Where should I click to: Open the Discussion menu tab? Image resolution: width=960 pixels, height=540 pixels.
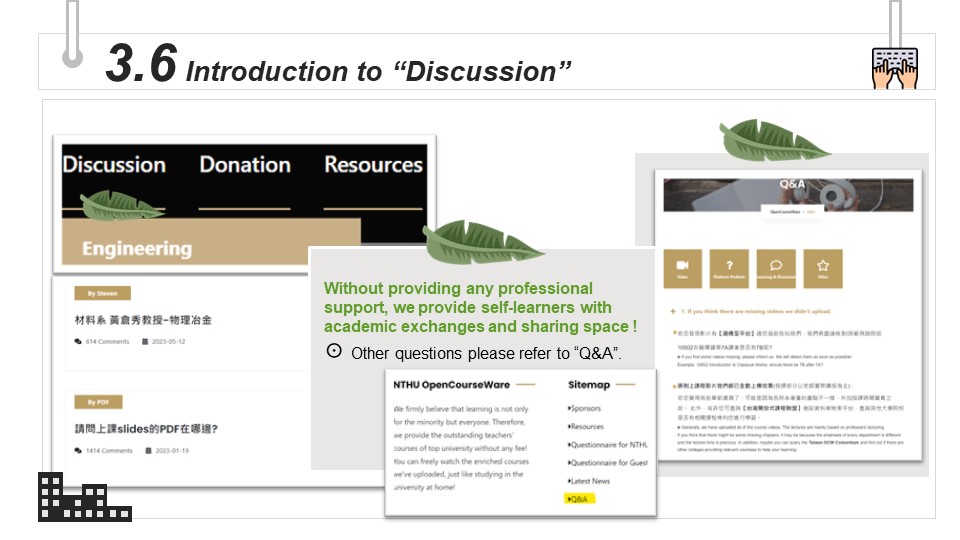(114, 165)
